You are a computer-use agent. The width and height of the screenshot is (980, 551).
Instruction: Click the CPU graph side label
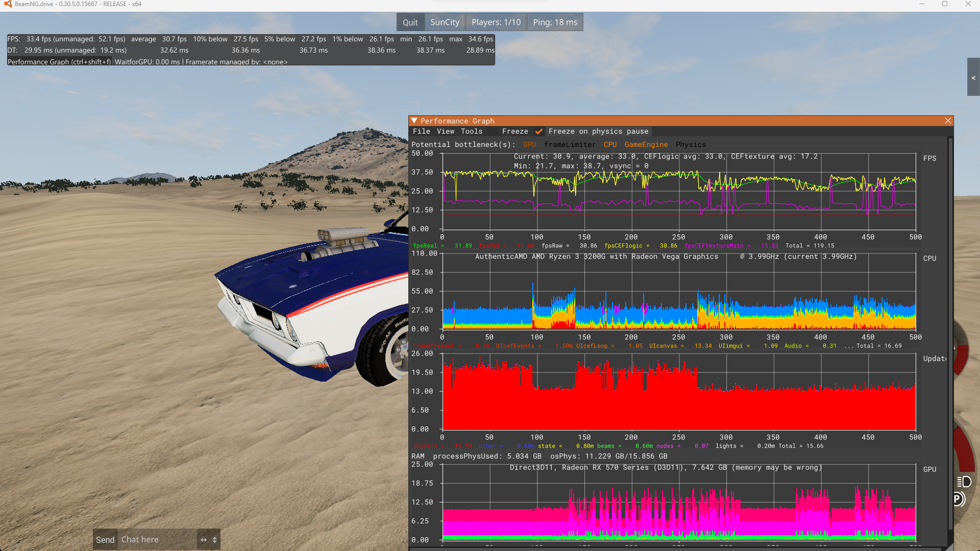(929, 259)
